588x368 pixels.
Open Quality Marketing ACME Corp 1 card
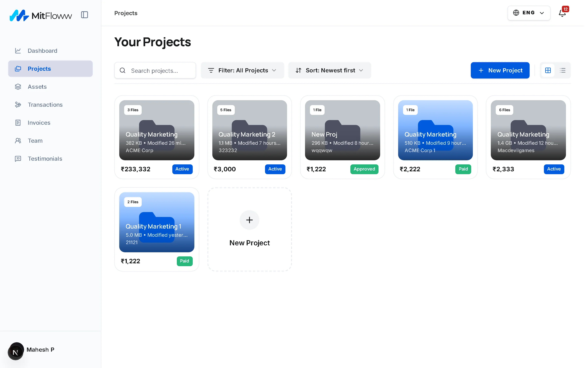[x=435, y=137]
